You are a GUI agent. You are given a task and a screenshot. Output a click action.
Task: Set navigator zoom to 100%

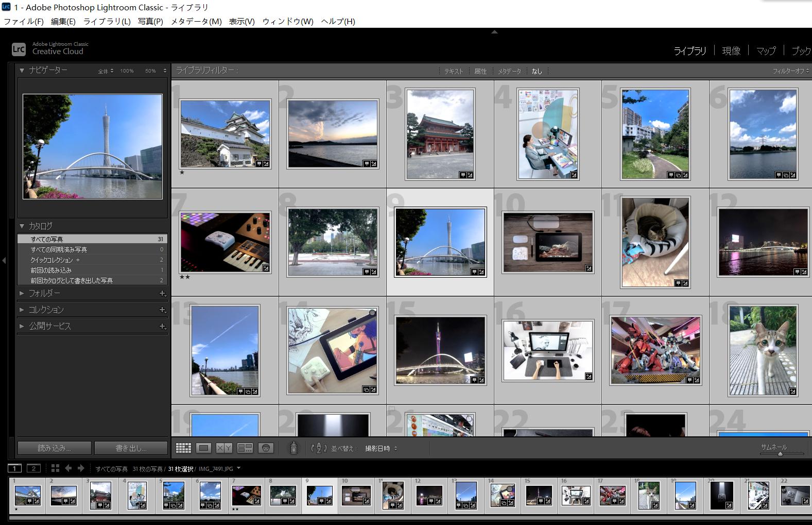127,71
